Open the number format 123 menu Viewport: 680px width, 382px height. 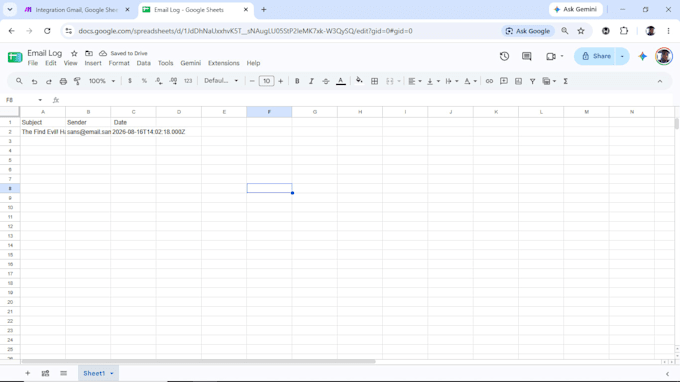click(188, 81)
